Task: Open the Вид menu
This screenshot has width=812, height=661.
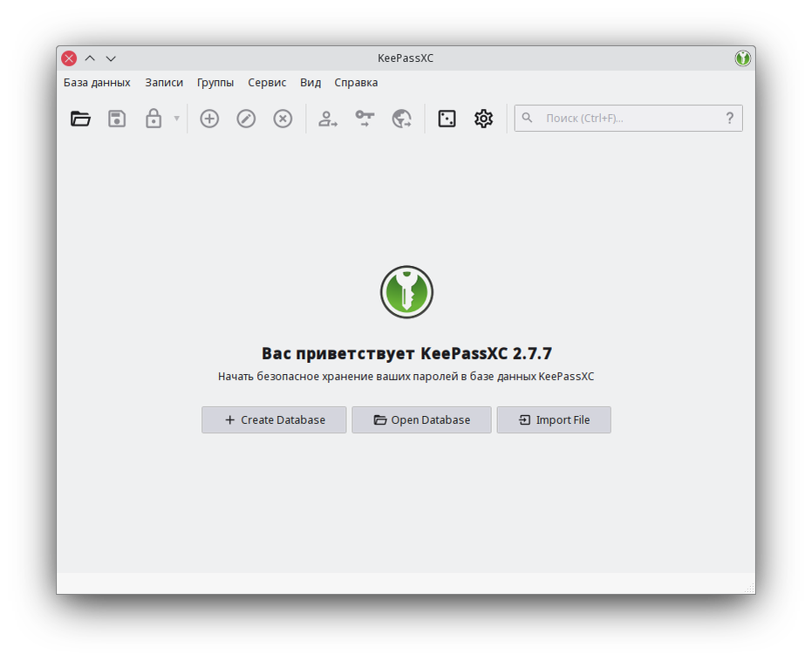Action: (x=310, y=83)
